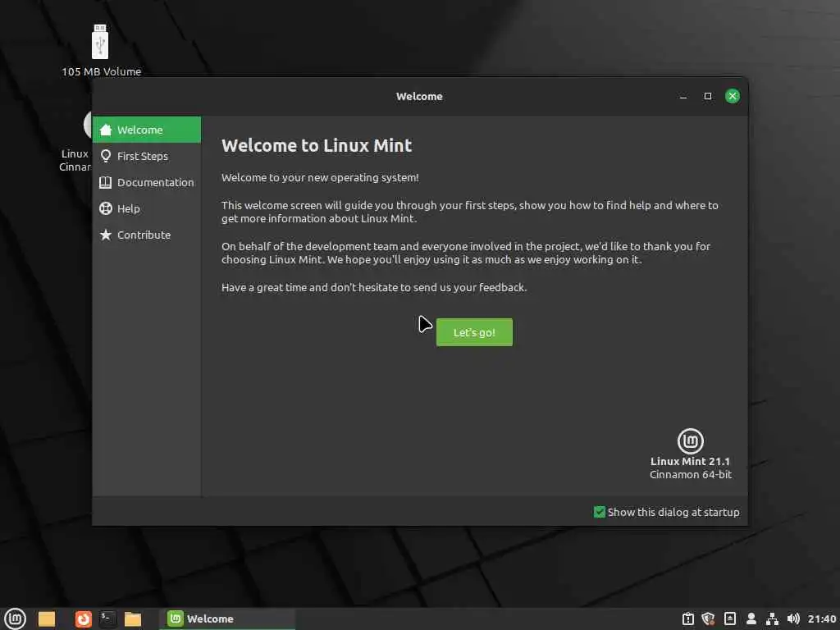Click the star icon beside Contribute
This screenshot has width=840, height=630.
click(106, 235)
